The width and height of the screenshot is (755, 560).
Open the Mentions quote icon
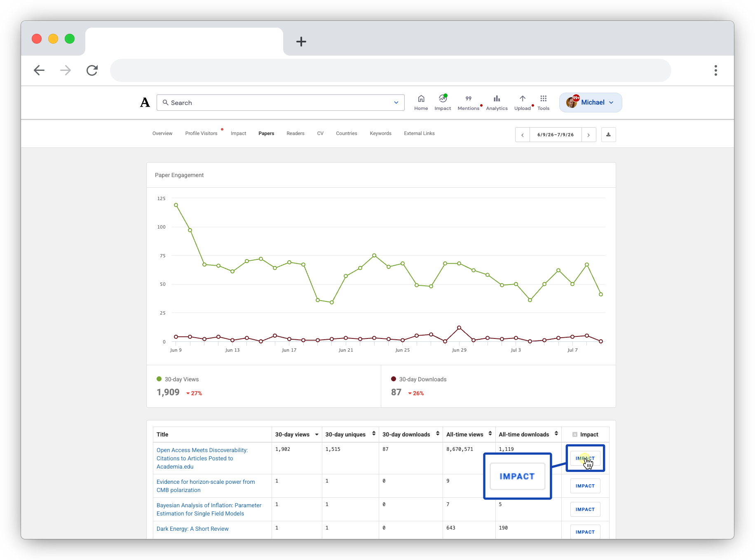(468, 99)
